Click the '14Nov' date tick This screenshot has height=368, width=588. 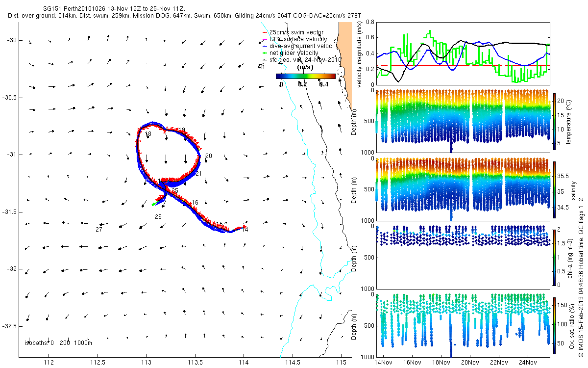pyautogui.click(x=383, y=363)
